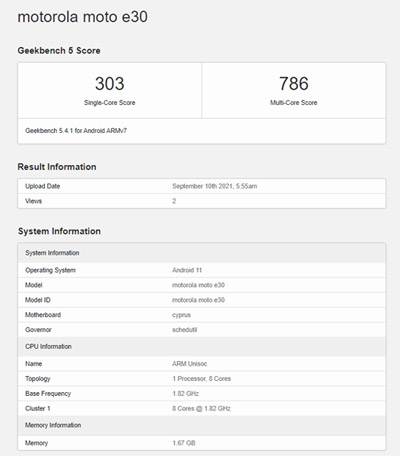Select the memory value '1.67 GB'
Viewport: 400px width, 456px height.
coord(184,443)
